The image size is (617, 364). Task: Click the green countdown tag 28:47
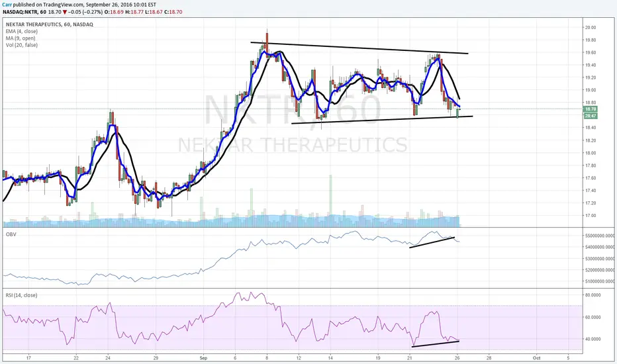591,116
